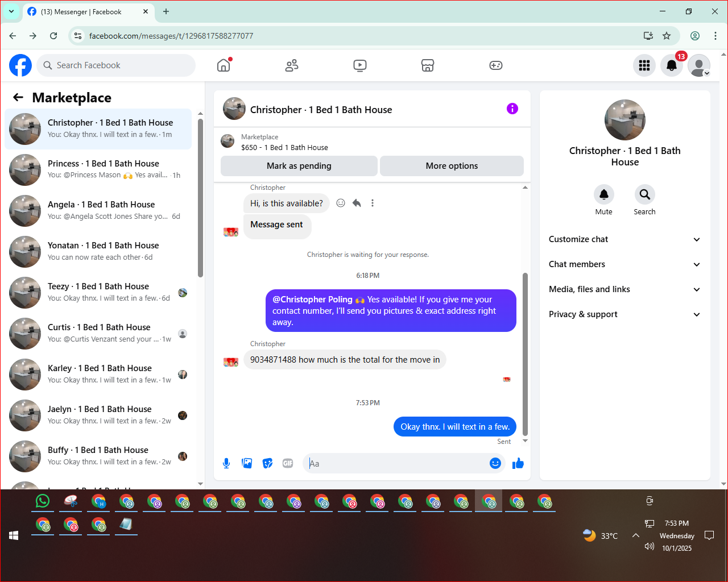Click chat header Christopher · 1 Bed 1 Bath House
The height and width of the screenshot is (582, 728).
tap(321, 110)
